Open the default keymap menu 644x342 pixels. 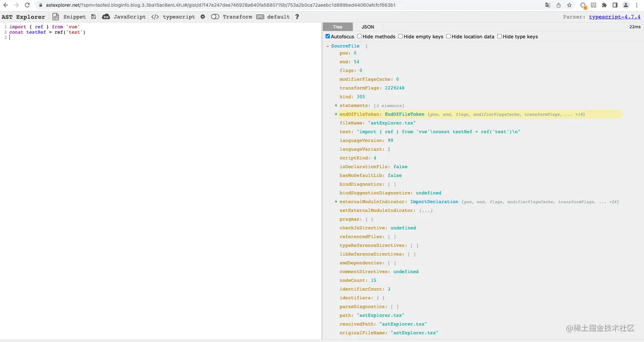(273, 17)
